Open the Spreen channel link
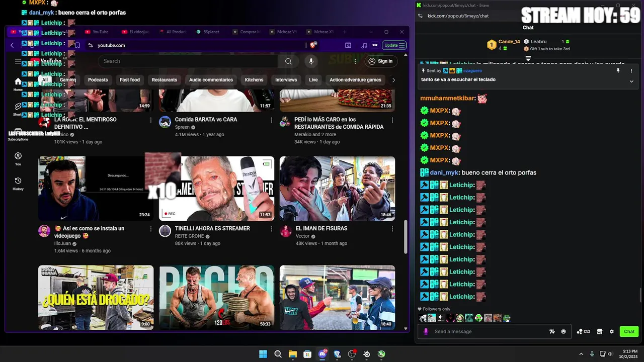 182,127
